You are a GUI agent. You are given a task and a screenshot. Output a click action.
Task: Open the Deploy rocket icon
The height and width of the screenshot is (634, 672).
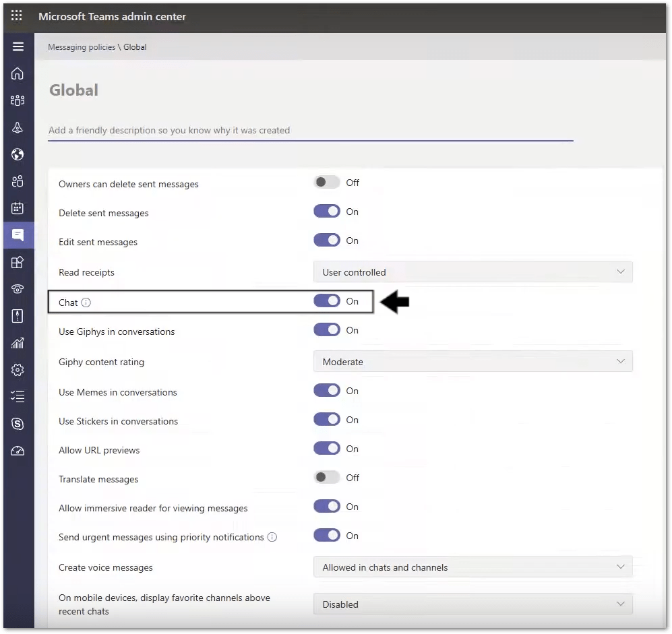point(18,127)
